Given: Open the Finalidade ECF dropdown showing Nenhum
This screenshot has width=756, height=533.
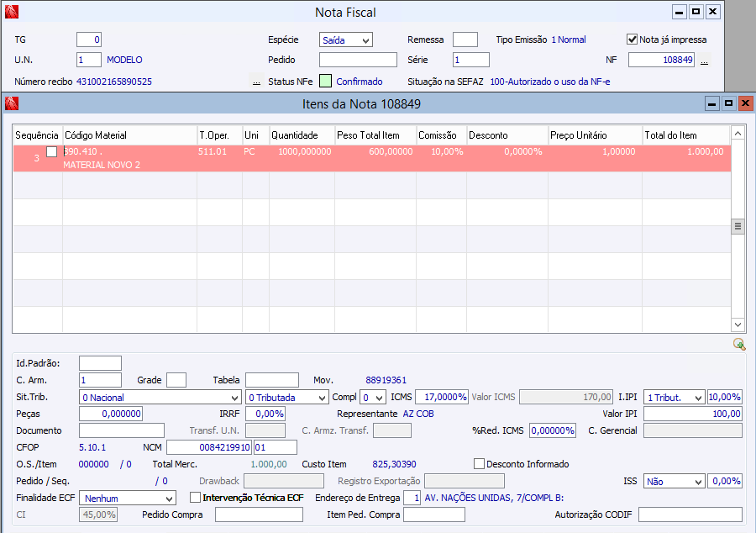Looking at the screenshot, I should coord(128,498).
